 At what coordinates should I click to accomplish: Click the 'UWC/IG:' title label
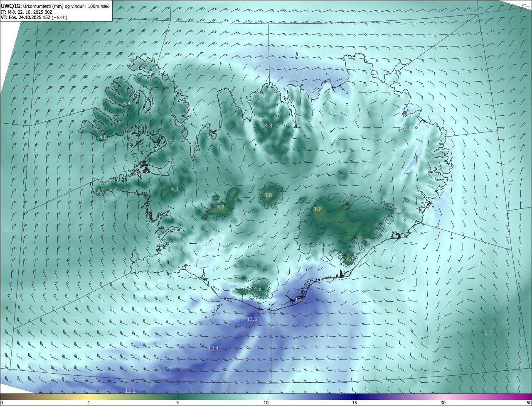(x=11, y=6)
